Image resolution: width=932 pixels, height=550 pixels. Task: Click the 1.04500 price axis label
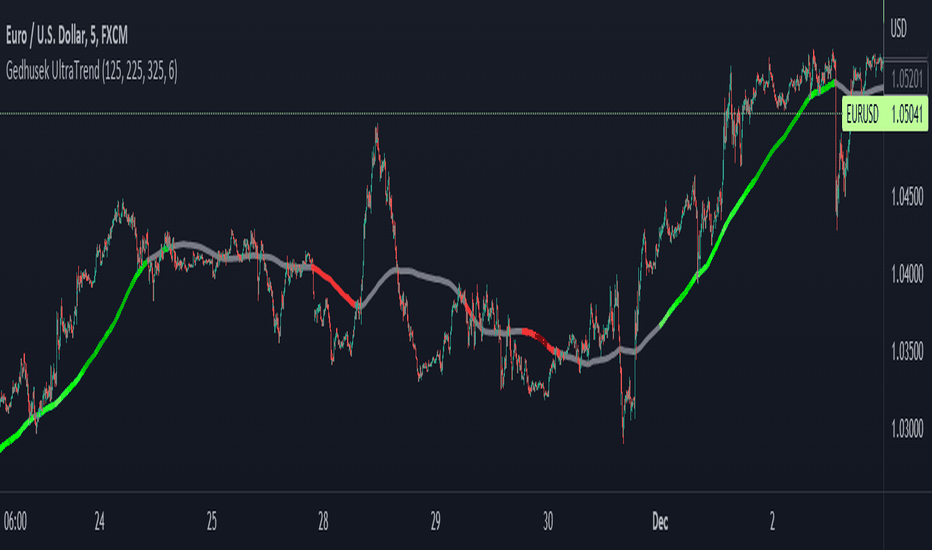pyautogui.click(x=907, y=197)
